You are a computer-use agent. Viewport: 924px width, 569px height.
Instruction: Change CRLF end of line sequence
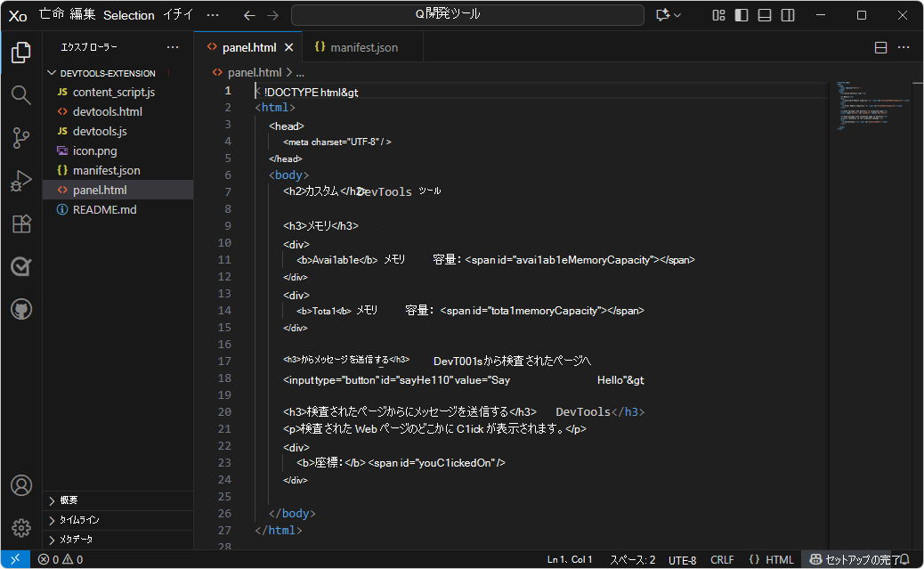722,559
